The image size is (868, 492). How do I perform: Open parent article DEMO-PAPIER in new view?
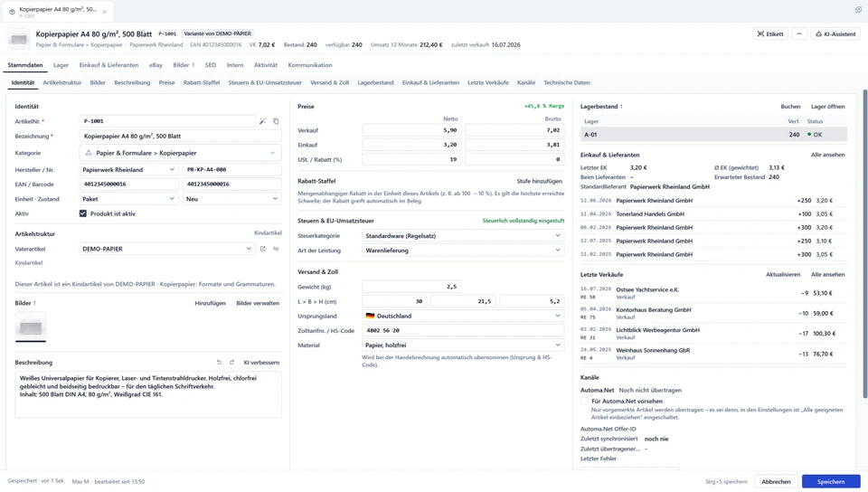[263, 249]
